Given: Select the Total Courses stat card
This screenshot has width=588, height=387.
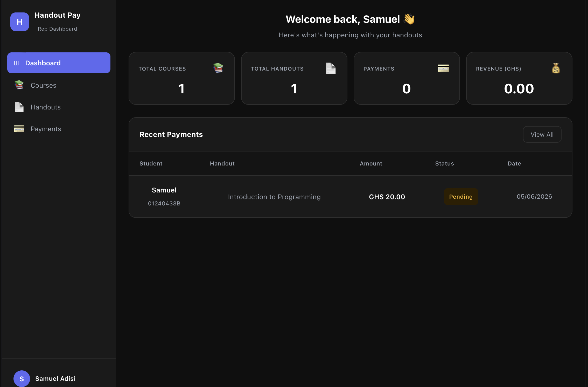Looking at the screenshot, I should tap(182, 78).
